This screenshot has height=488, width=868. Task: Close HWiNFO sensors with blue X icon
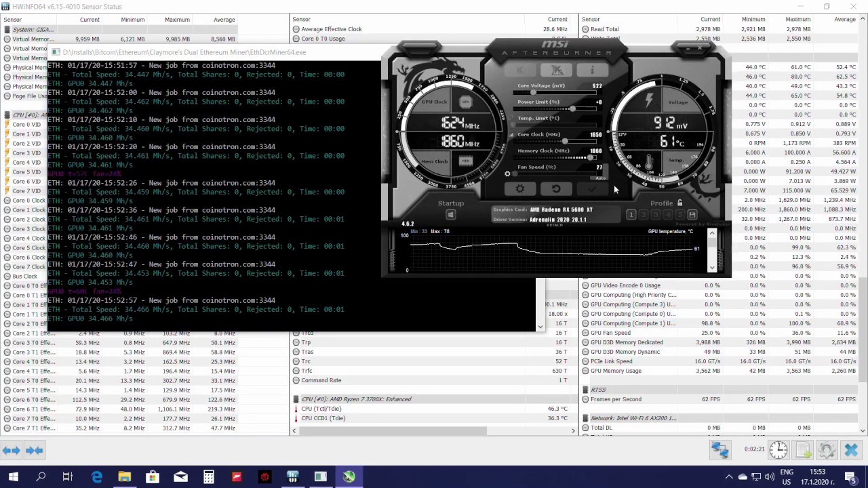851,449
